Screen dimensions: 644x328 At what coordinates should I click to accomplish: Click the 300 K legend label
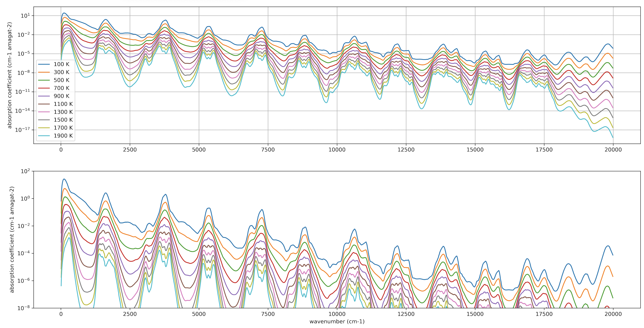pyautogui.click(x=61, y=72)
